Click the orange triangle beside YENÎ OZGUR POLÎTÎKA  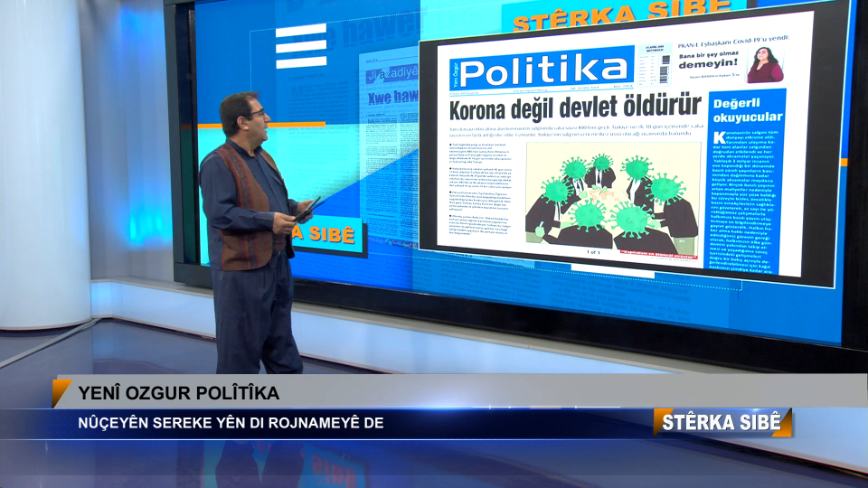tap(61, 392)
